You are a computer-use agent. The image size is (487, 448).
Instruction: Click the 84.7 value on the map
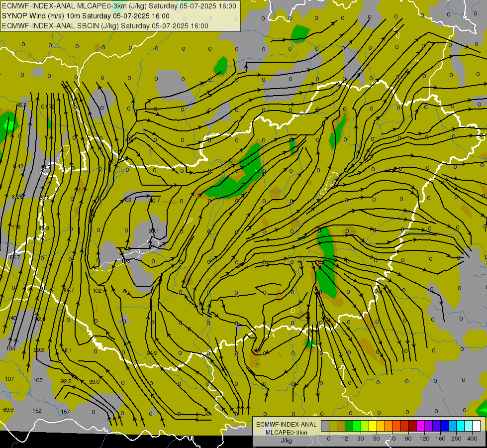click(69, 290)
